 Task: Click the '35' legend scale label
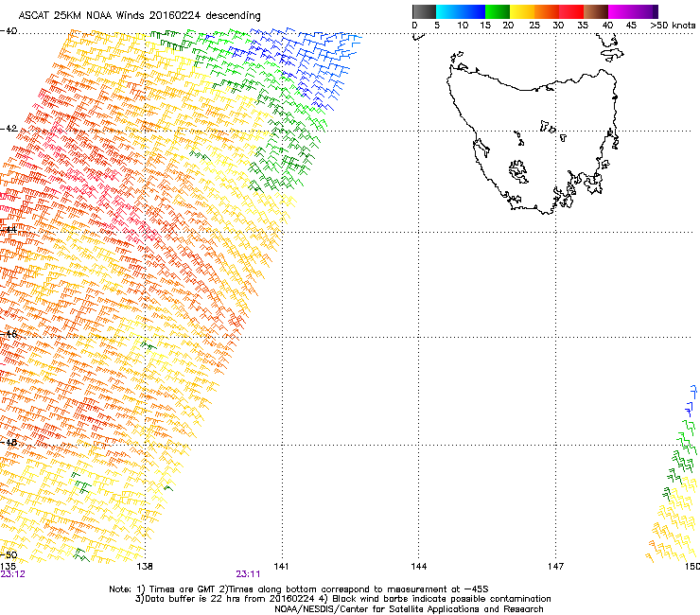[x=583, y=26]
